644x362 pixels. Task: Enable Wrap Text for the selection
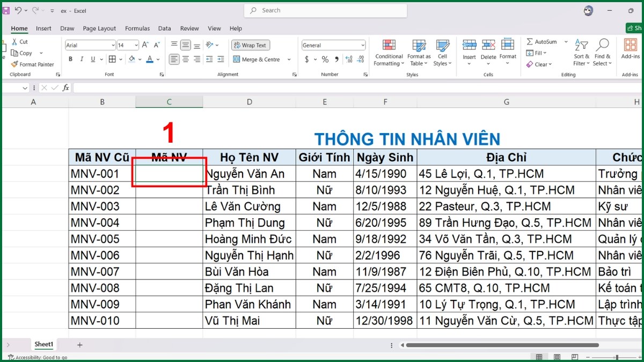tap(250, 45)
